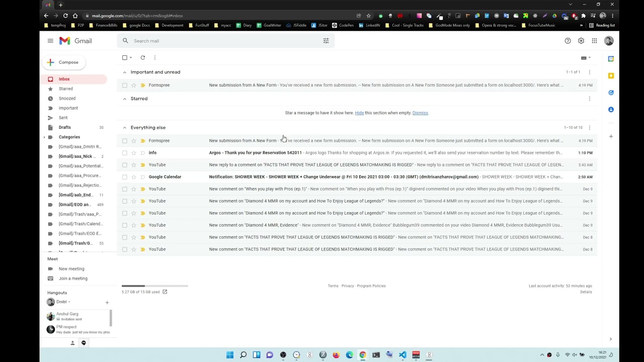Open the Google apps grid
The image size is (644, 362).
coord(594,41)
